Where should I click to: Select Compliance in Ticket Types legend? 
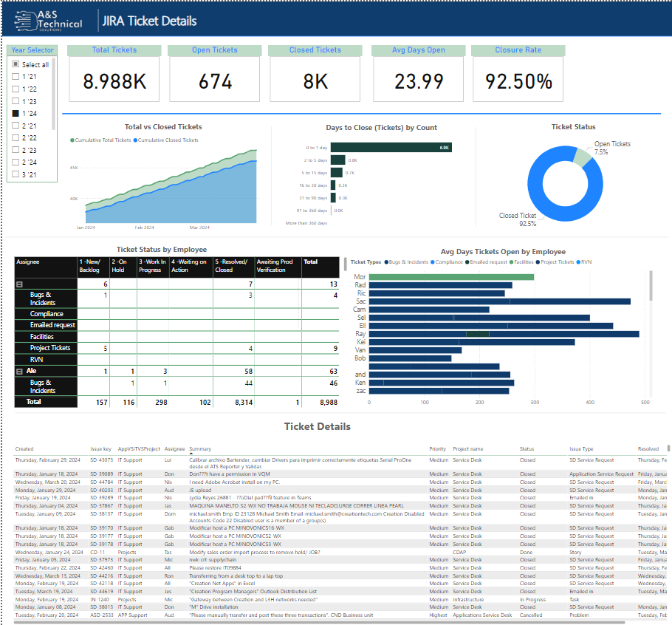(x=447, y=262)
